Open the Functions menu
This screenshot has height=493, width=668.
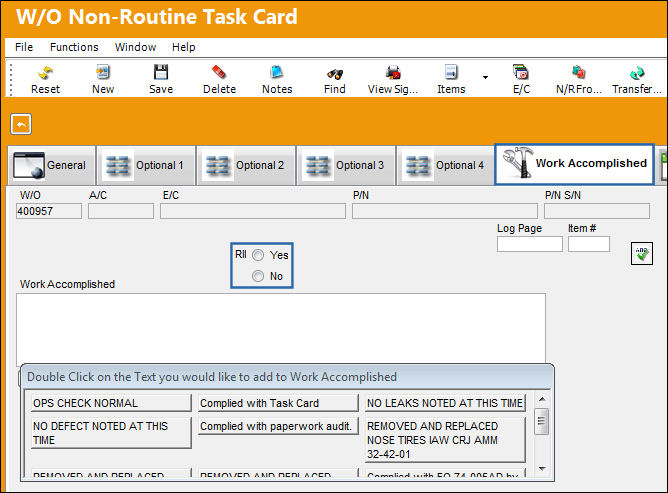(x=74, y=47)
